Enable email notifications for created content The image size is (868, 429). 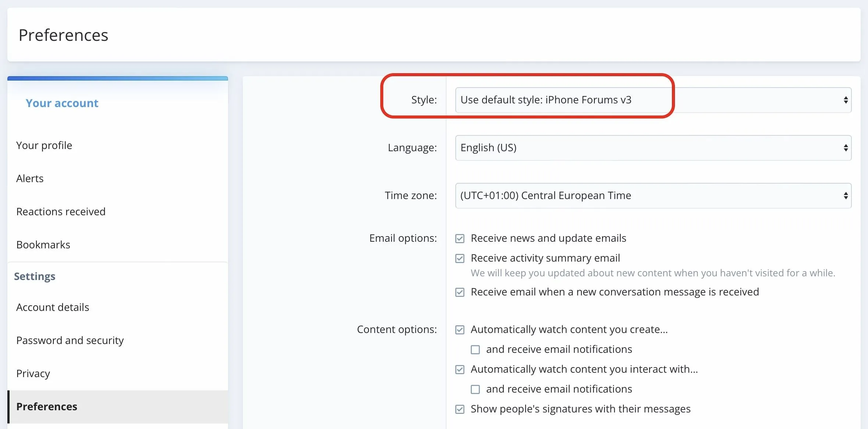475,350
